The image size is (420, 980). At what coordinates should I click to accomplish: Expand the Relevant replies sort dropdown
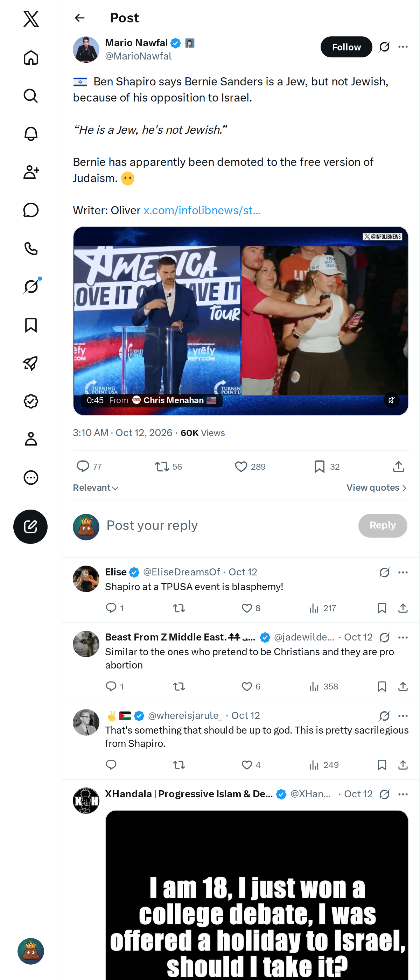[x=96, y=488]
